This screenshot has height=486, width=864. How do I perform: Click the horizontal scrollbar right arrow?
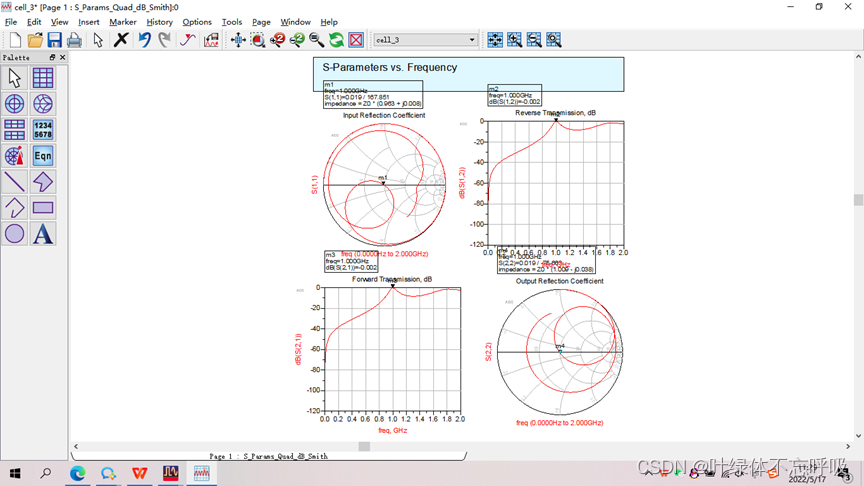[848, 446]
